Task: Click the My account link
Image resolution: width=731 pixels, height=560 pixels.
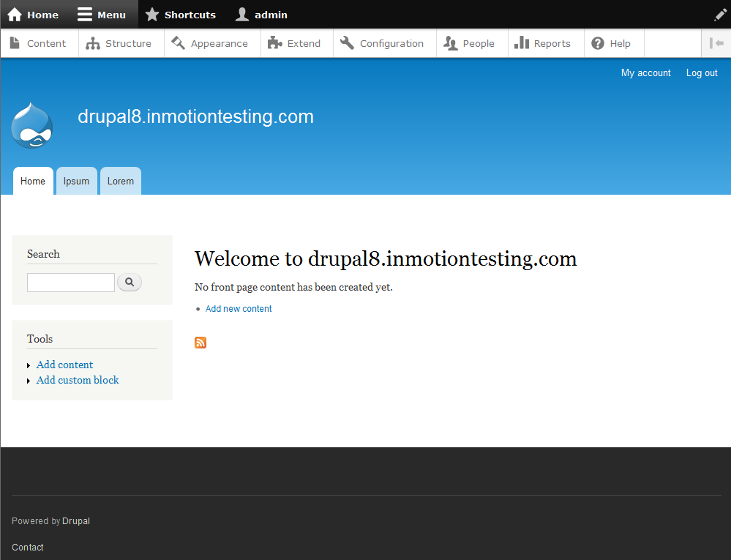Action: point(645,73)
